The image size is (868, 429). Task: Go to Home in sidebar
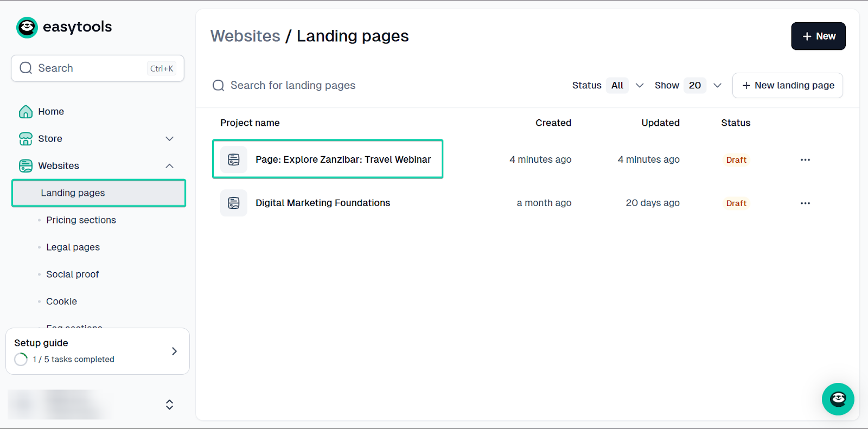(x=51, y=112)
